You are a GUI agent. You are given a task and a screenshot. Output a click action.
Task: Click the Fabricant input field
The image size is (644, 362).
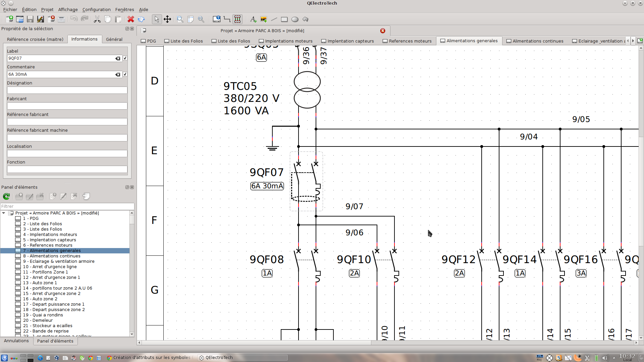[x=67, y=106]
